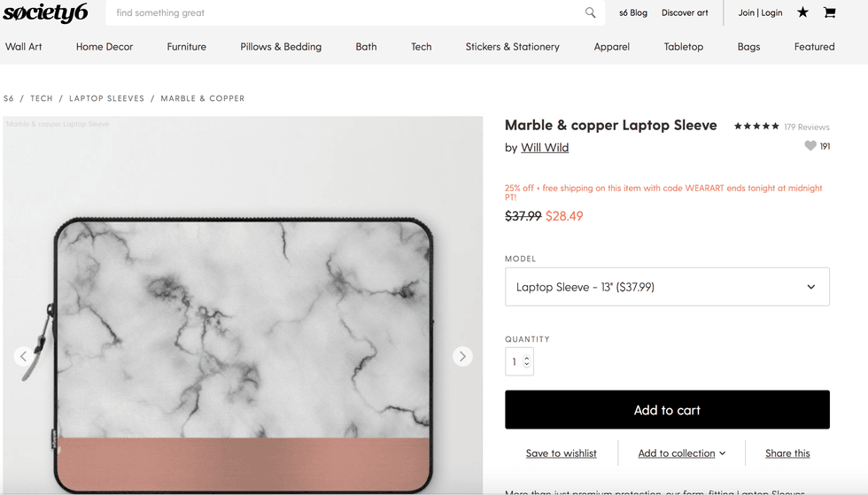The height and width of the screenshot is (495, 868).
Task: Open the Stickers & Stationery menu
Action: (512, 47)
